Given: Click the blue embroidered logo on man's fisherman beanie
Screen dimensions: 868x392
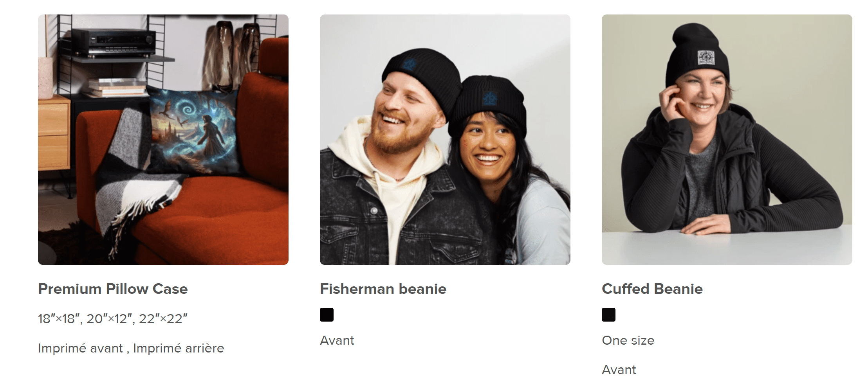Looking at the screenshot, I should (x=409, y=64).
